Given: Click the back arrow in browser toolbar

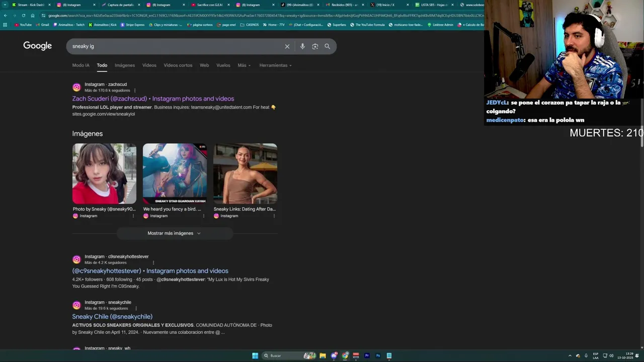Looking at the screenshot, I should pos(5,16).
